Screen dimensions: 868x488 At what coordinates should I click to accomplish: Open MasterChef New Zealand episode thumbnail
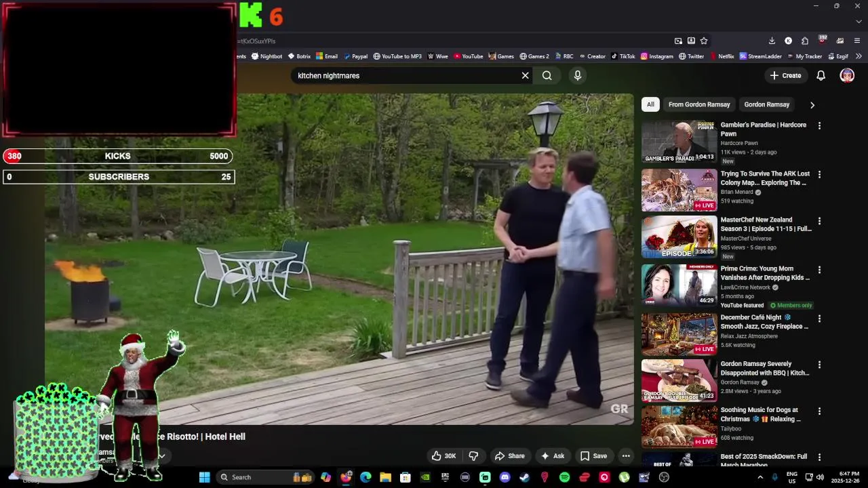679,237
